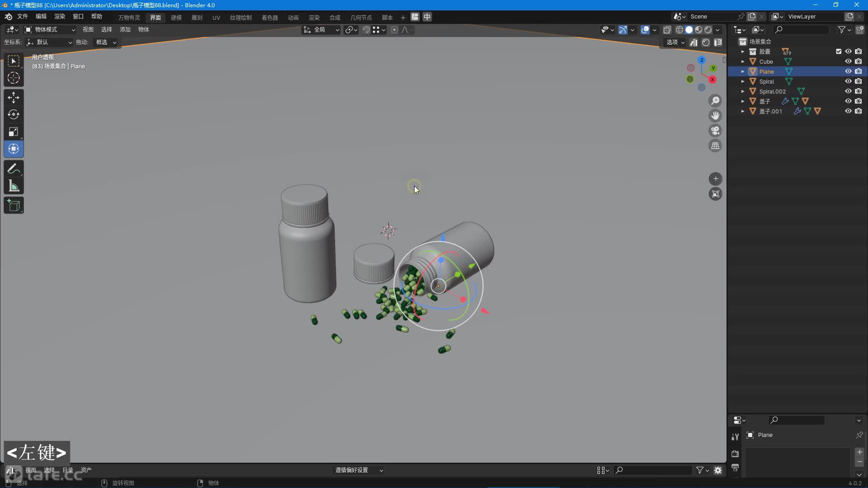Expand the Plane tree item
The width and height of the screenshot is (868, 488).
pos(742,71)
